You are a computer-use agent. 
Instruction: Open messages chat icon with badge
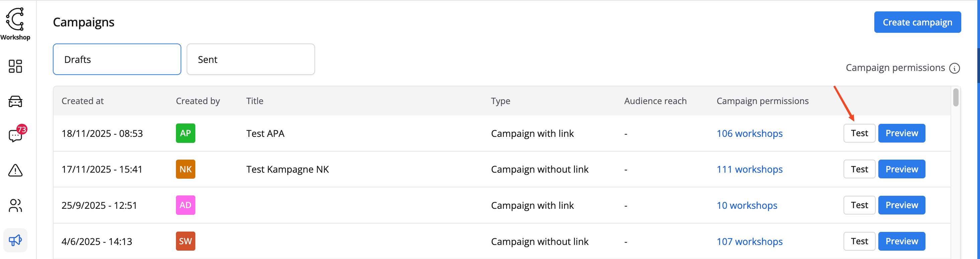coord(15,135)
